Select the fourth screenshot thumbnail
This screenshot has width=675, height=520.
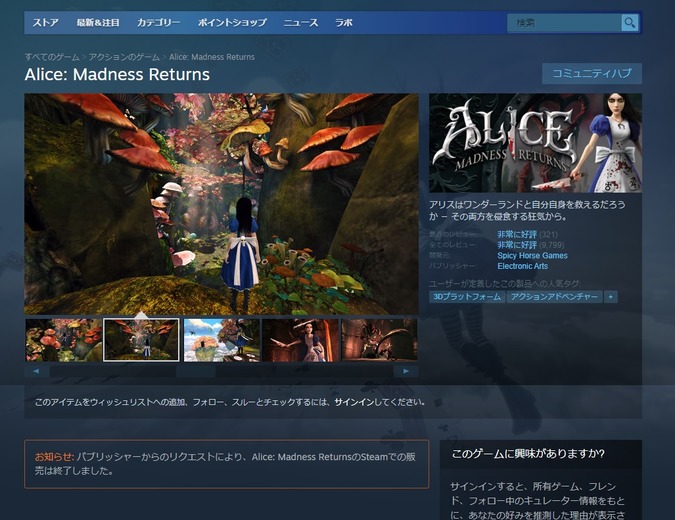click(300, 340)
